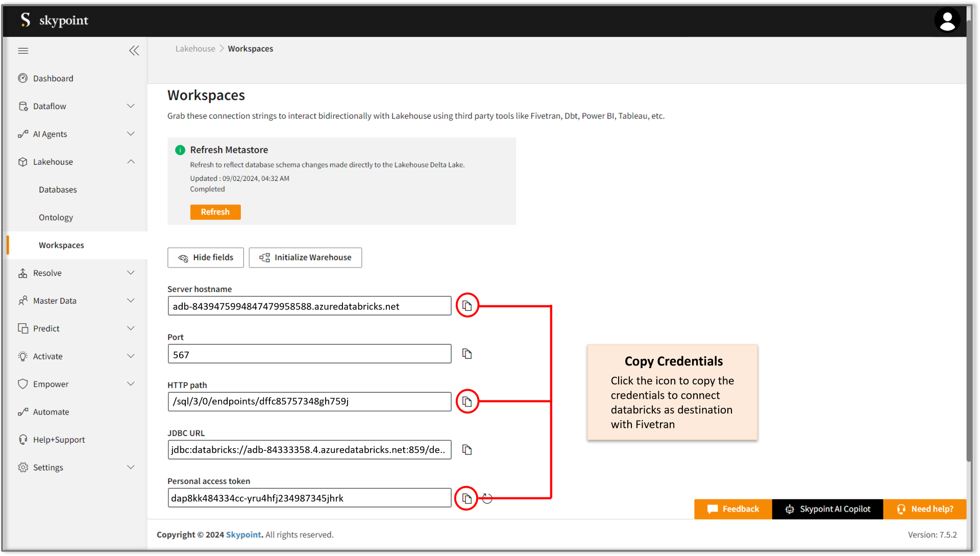This screenshot has width=980, height=556.
Task: Select the Workspaces menu item
Action: (x=62, y=245)
